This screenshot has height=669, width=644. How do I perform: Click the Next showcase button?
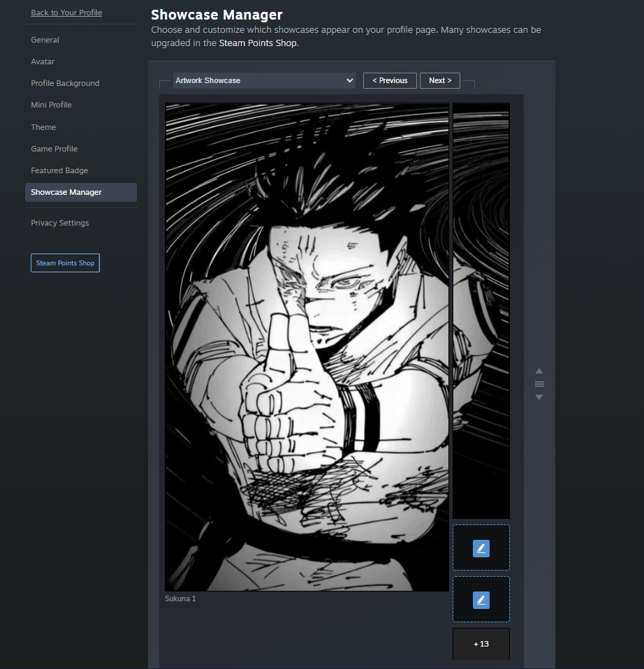tap(439, 80)
